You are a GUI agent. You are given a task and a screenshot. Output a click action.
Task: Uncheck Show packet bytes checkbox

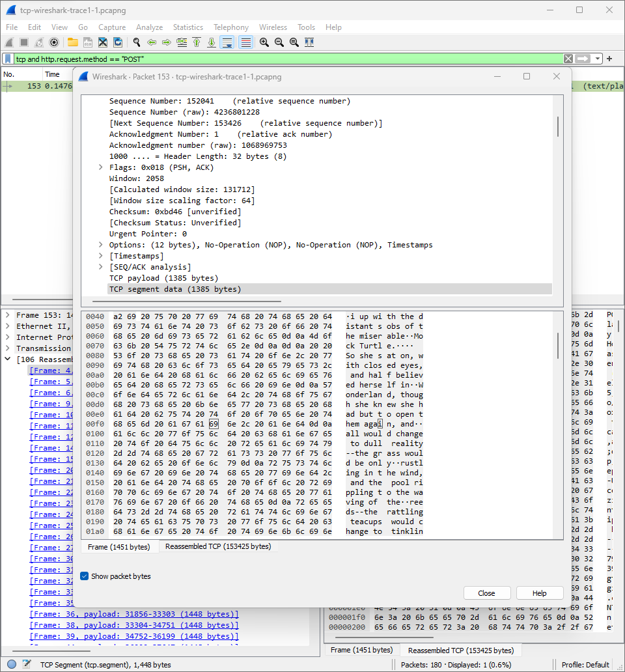tap(85, 576)
